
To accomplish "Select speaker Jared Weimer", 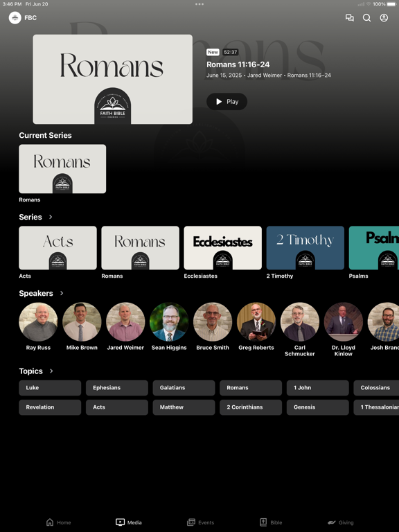I will pos(125,321).
